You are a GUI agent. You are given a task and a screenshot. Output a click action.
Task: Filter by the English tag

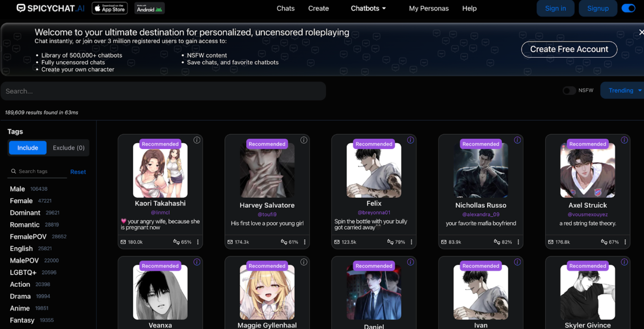[21, 249]
